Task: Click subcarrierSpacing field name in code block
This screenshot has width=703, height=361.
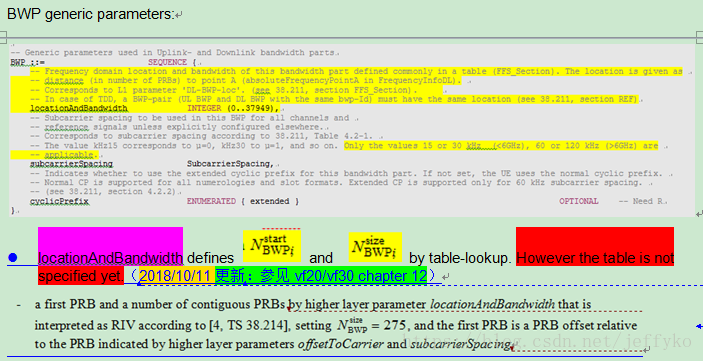Action: tap(71, 164)
